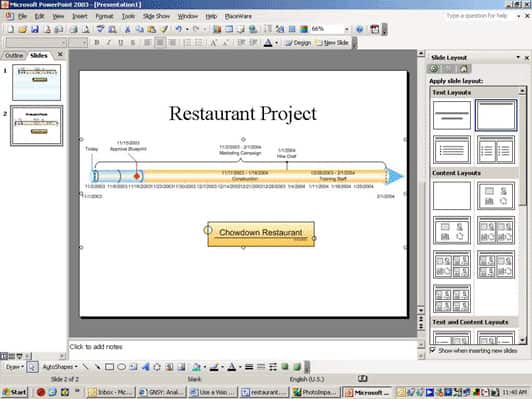Click Font Color swatch in Formatting toolbar

pos(268,43)
